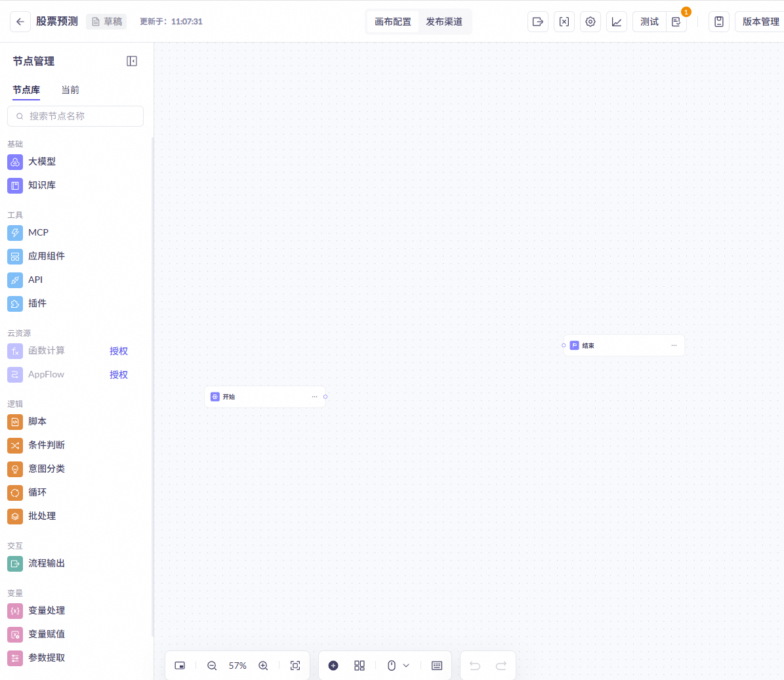Select the 大模型 node
This screenshot has width=784, height=680.
point(31,161)
